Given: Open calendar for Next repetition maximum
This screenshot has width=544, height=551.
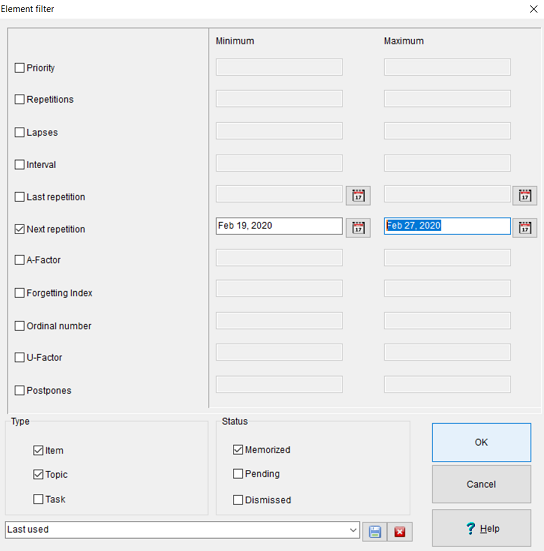Looking at the screenshot, I should pos(525,228).
